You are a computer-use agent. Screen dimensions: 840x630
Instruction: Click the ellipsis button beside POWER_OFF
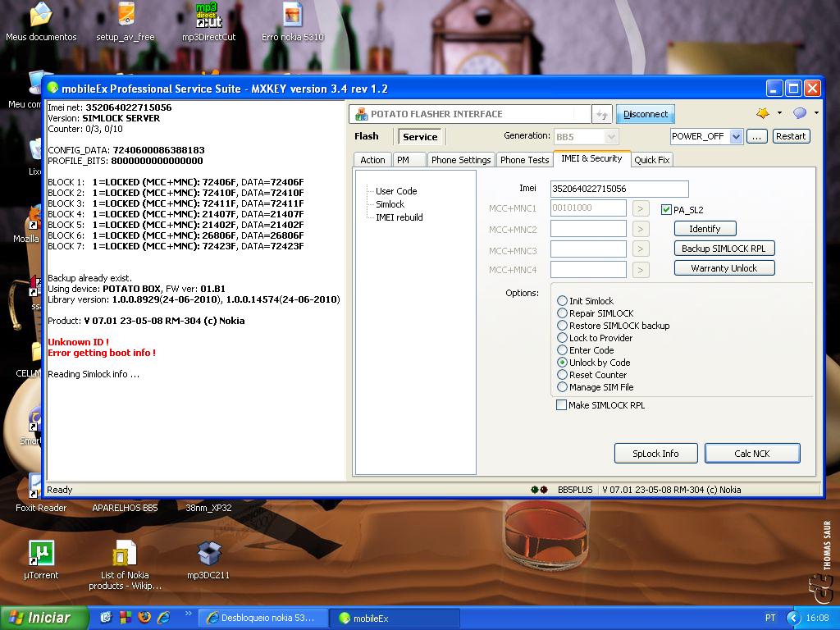click(756, 137)
